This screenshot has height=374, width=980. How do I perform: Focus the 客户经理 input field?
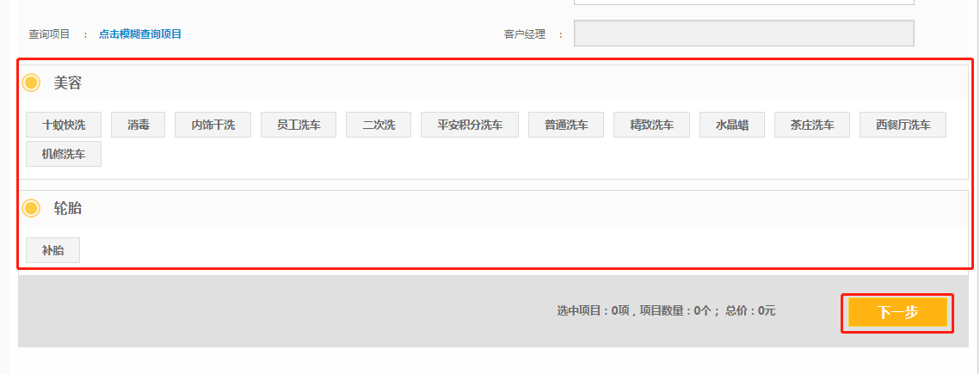(743, 34)
